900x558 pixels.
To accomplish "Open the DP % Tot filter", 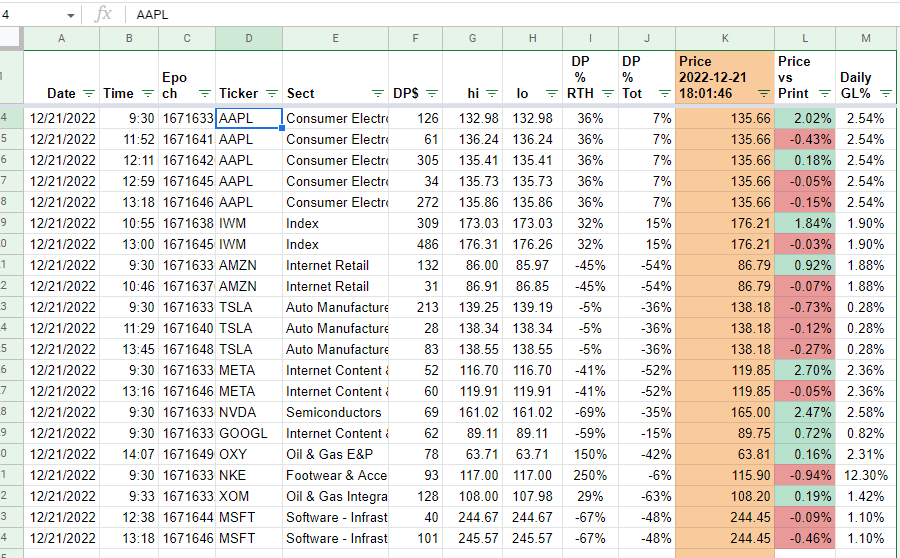I will click(665, 94).
